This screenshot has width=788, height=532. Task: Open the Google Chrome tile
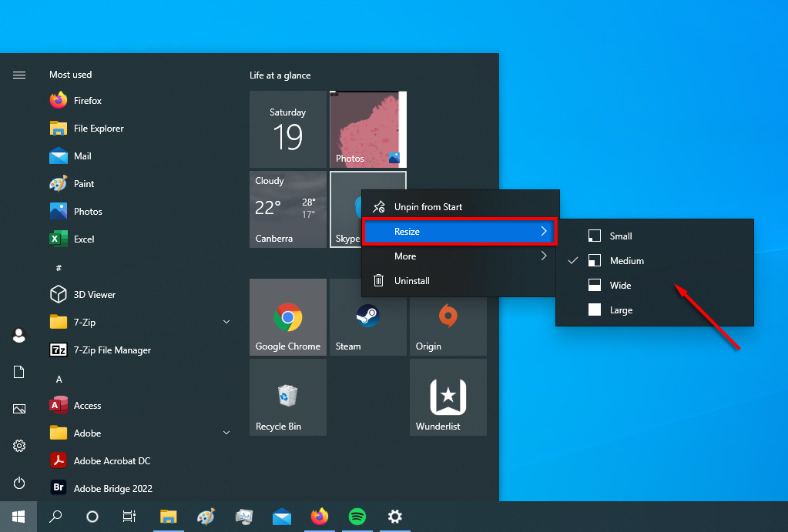(287, 316)
